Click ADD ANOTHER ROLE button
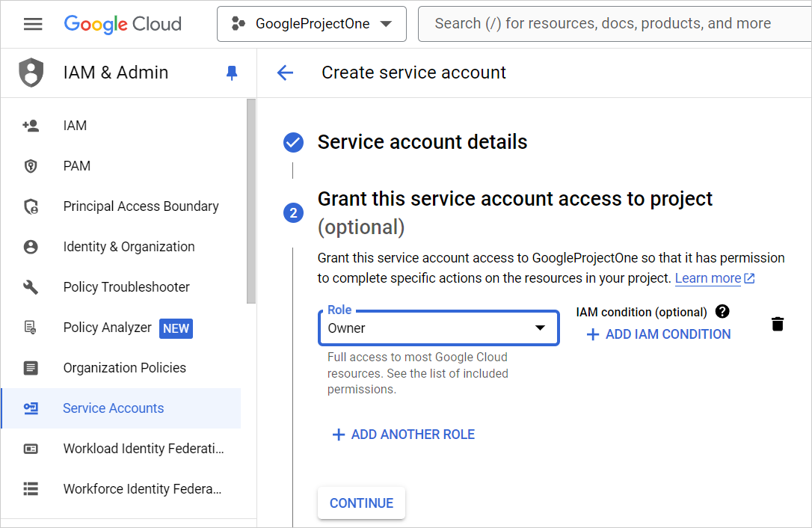The image size is (812, 528). pyautogui.click(x=404, y=435)
